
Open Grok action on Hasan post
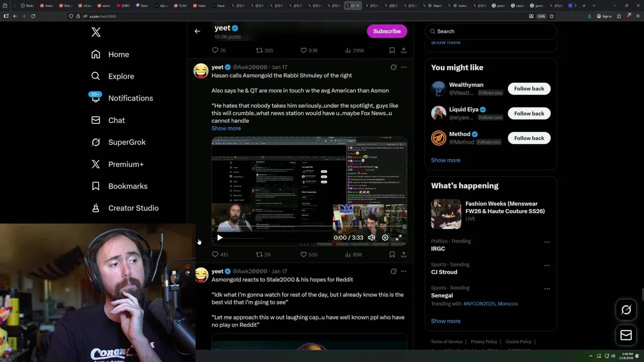tap(393, 67)
